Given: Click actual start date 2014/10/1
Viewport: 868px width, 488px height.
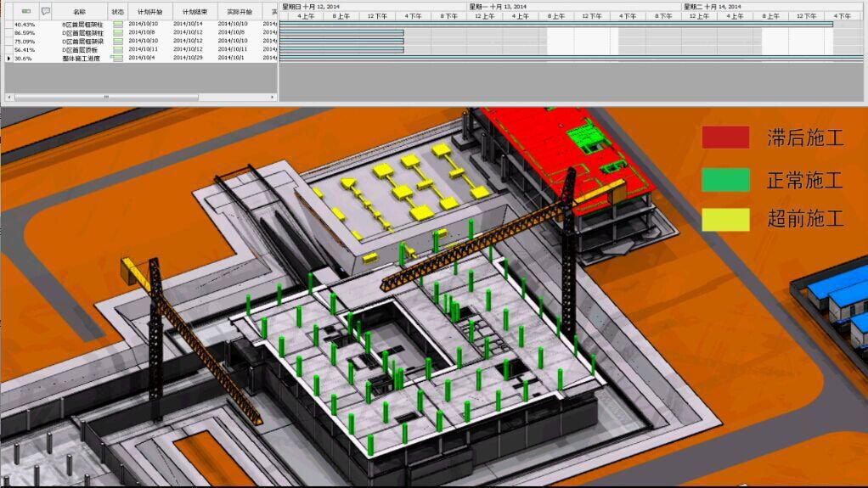Looking at the screenshot, I should pyautogui.click(x=231, y=58).
